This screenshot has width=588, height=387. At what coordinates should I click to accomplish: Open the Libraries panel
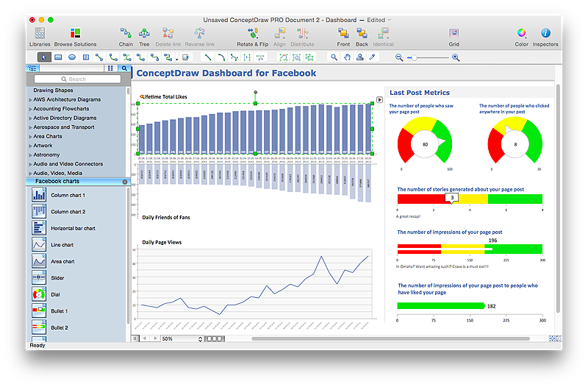click(40, 37)
